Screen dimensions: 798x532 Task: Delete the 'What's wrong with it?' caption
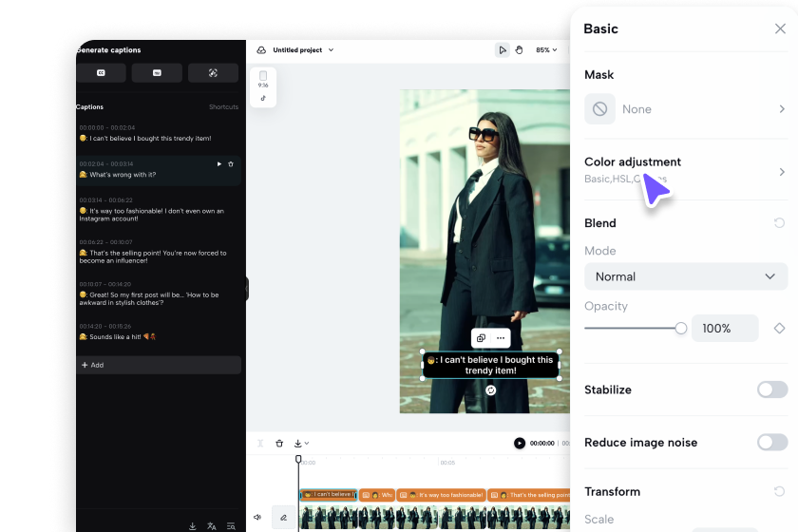231,164
